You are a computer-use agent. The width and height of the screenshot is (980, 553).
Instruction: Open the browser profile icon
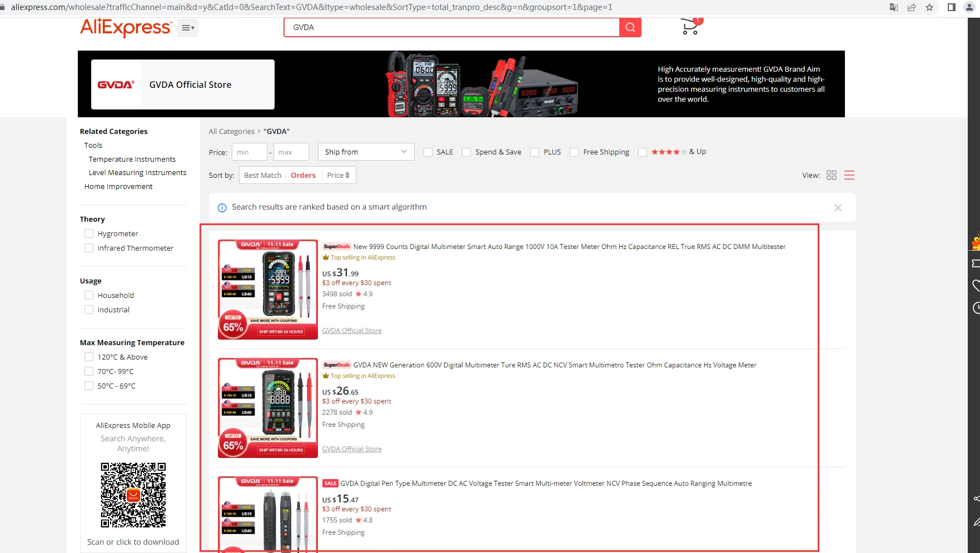969,7
